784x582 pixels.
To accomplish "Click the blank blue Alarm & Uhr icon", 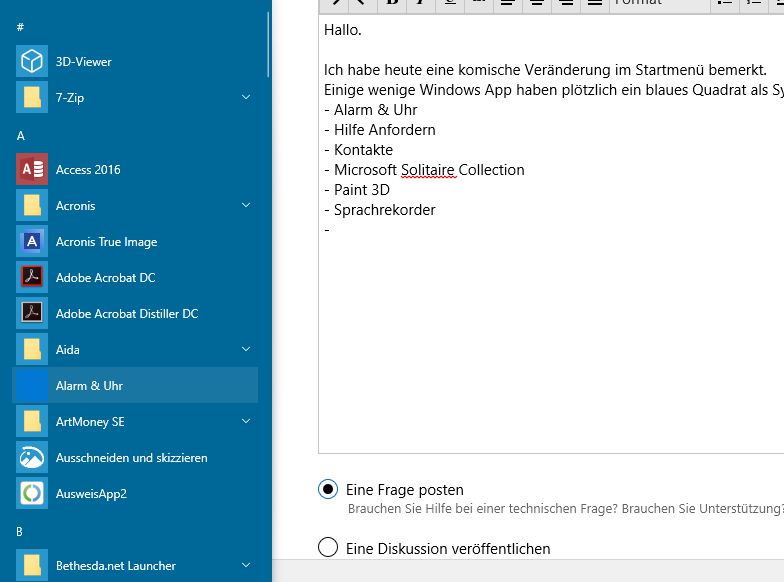I will (x=32, y=386).
